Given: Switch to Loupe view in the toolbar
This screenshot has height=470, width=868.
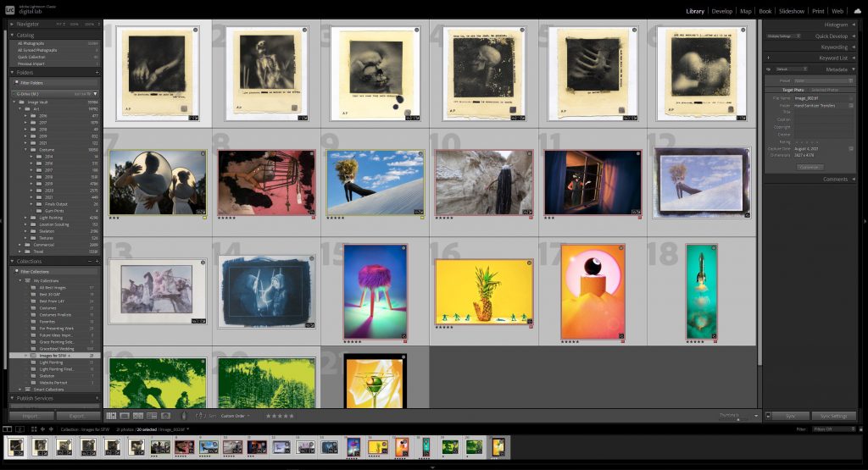Looking at the screenshot, I should [x=125, y=416].
